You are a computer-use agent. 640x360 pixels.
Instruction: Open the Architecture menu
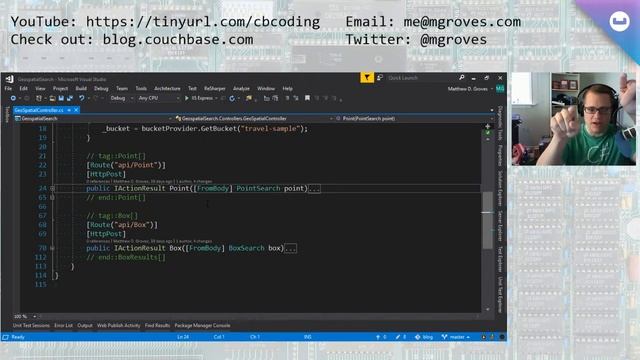(167, 89)
